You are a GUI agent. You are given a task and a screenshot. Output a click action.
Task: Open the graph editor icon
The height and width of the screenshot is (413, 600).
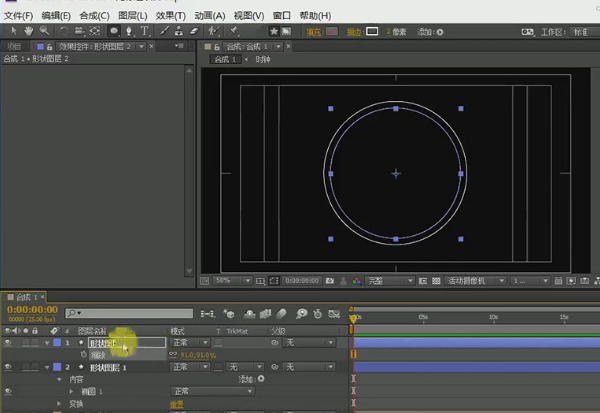coord(334,314)
